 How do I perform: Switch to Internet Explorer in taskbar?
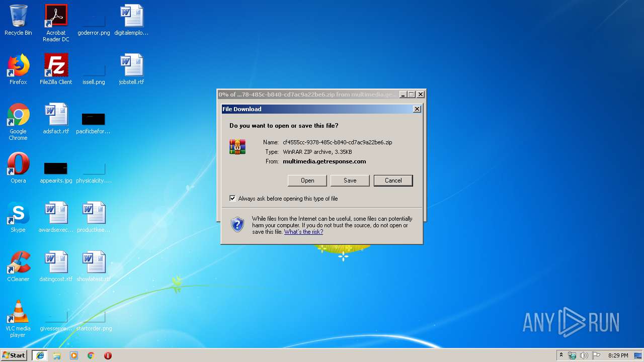pyautogui.click(x=40, y=355)
